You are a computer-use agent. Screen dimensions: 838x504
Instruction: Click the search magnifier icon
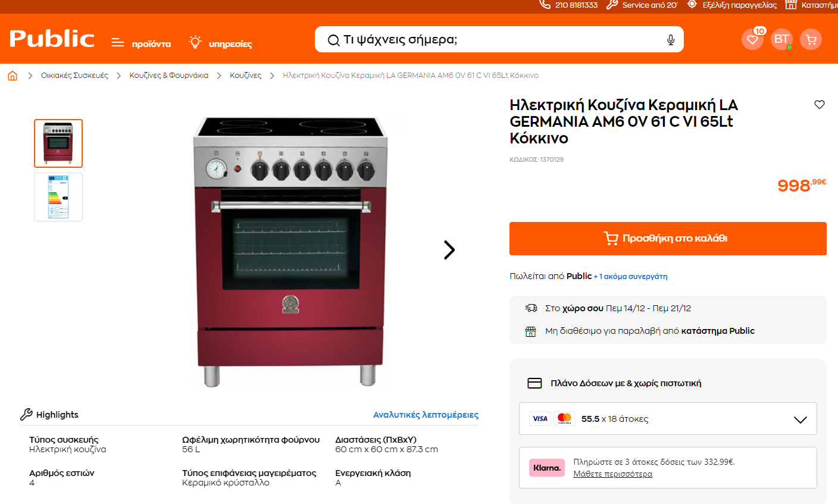(x=334, y=40)
